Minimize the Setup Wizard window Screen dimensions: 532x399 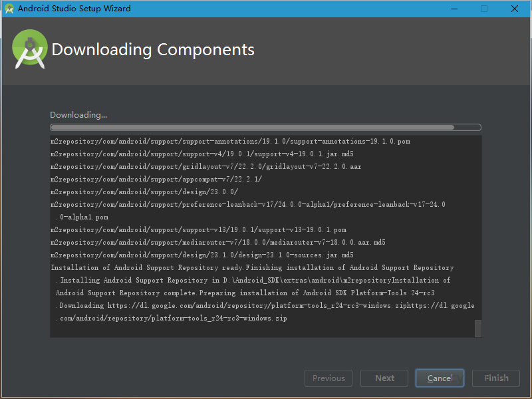(x=454, y=9)
